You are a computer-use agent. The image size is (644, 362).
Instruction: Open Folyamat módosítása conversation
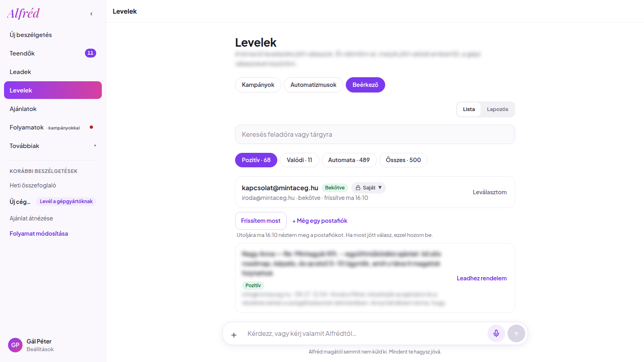click(39, 234)
